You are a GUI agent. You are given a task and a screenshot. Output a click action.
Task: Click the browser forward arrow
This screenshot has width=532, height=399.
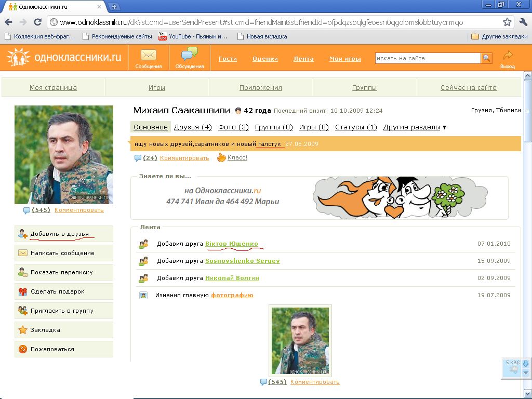point(23,22)
